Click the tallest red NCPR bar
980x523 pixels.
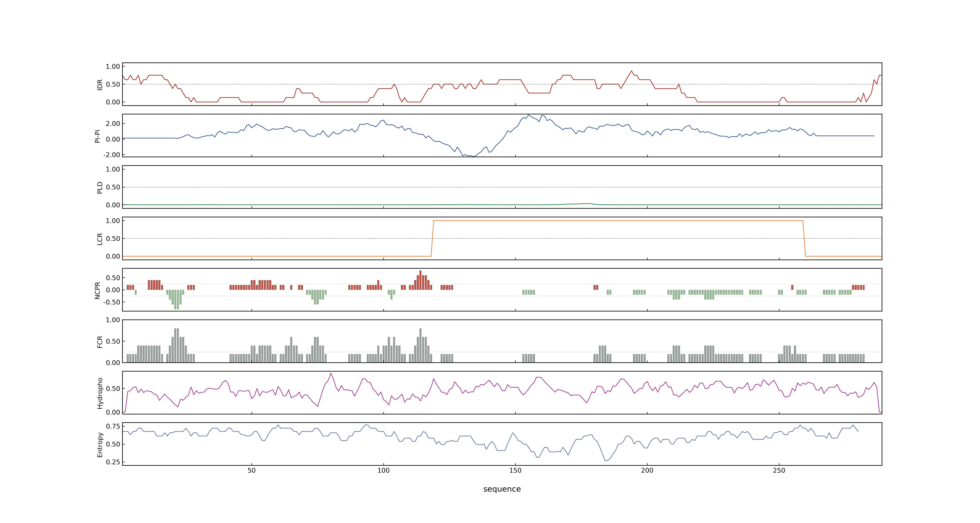[x=420, y=280]
